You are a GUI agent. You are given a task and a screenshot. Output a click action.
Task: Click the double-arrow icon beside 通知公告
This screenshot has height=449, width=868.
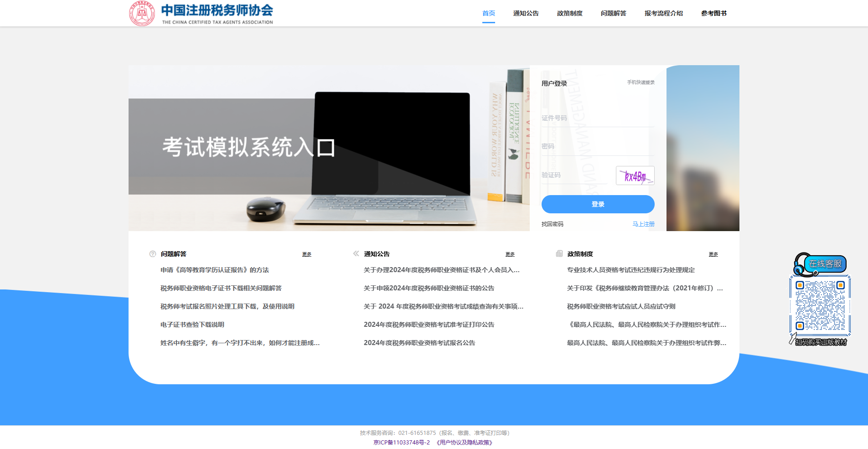355,254
